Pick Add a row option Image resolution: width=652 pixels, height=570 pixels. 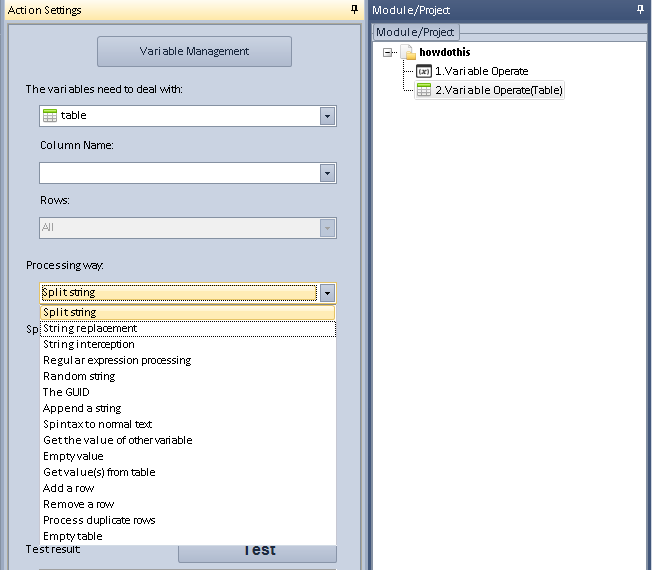(68, 488)
